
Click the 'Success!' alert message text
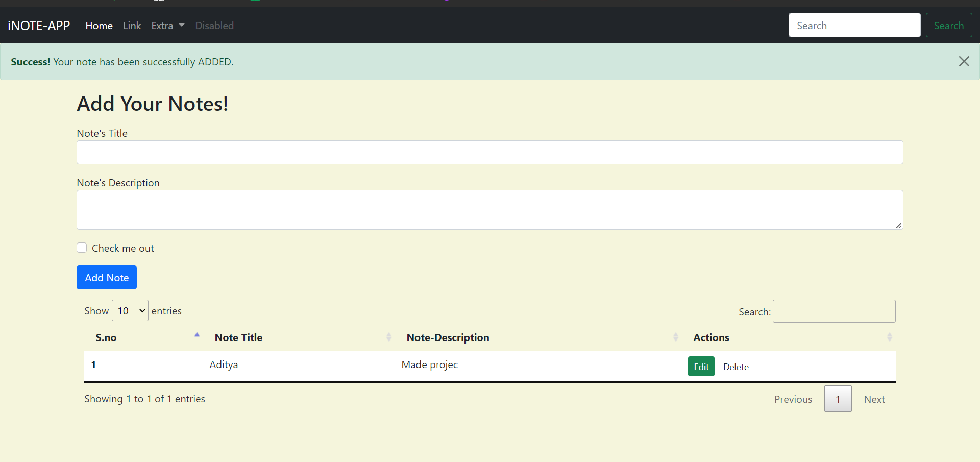tap(122, 62)
